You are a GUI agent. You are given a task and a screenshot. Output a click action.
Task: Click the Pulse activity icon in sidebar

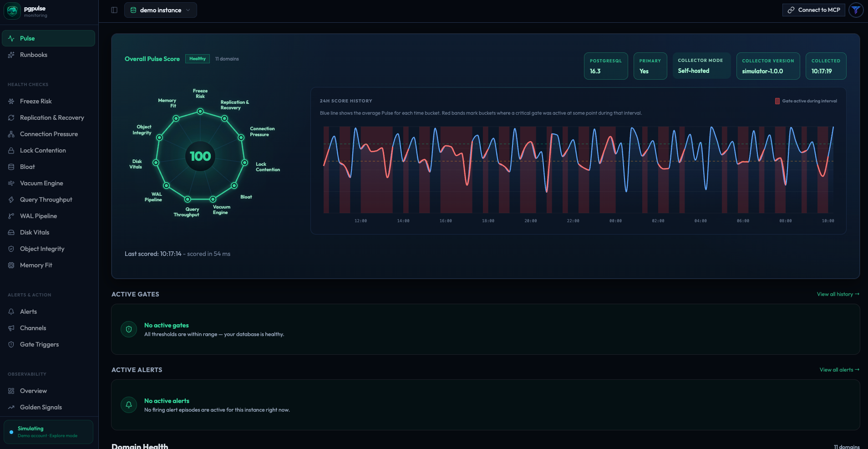pyautogui.click(x=11, y=38)
